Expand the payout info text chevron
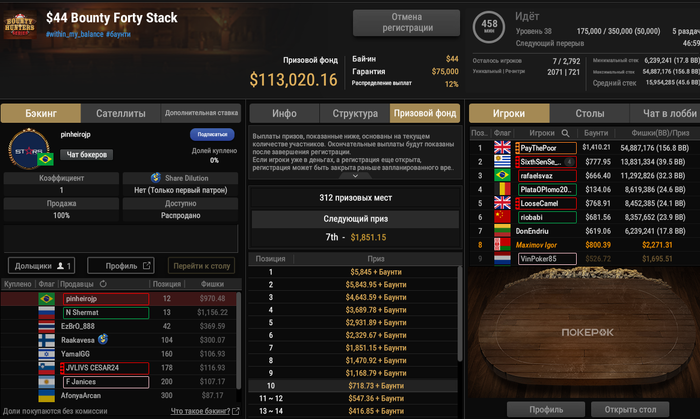 pyautogui.click(x=355, y=176)
